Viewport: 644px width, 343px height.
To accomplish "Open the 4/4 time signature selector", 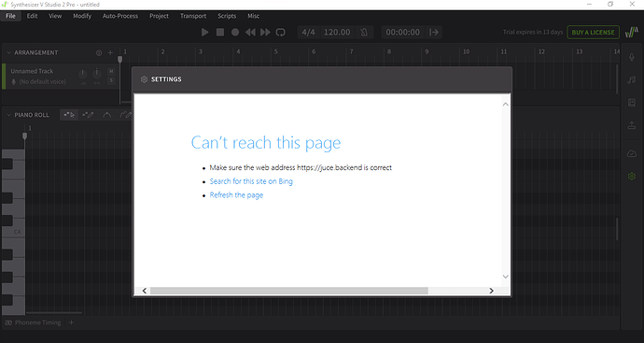I will [308, 32].
